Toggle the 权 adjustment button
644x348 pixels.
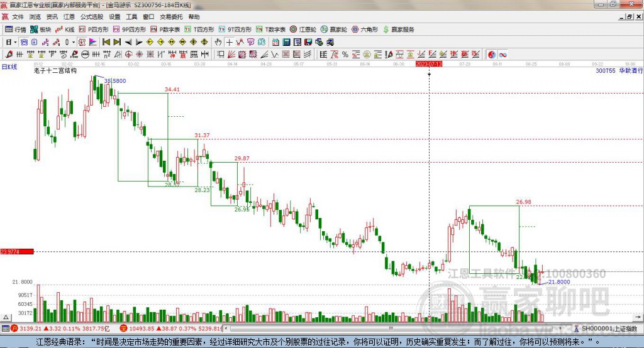click(82, 42)
